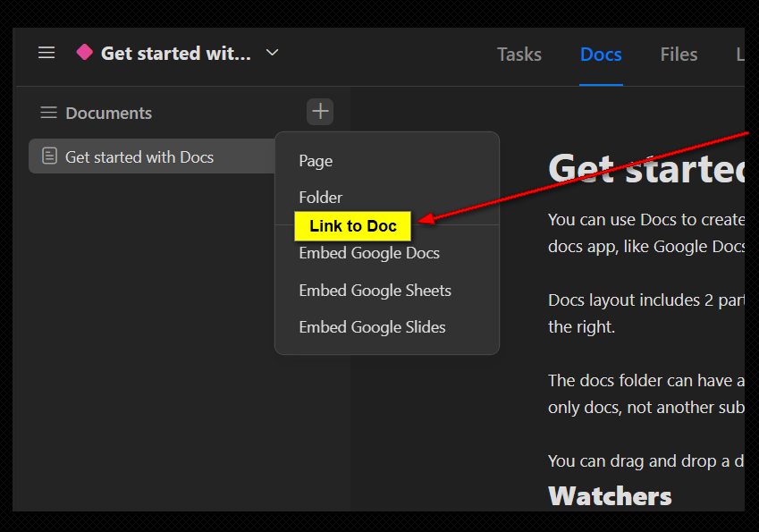Screen dimensions: 759x532
Task: Switch to the Docs tab
Action: tap(601, 55)
